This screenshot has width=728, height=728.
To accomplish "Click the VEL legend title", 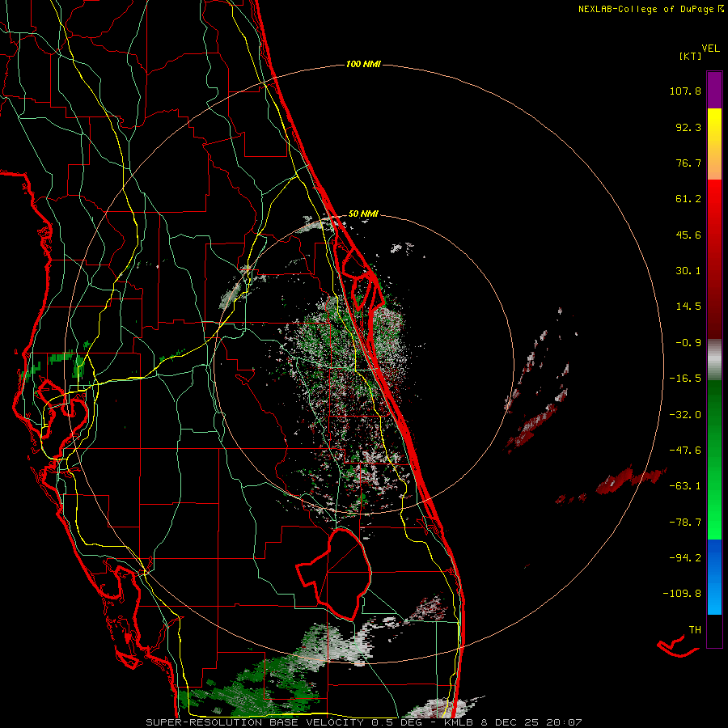I will point(710,49).
